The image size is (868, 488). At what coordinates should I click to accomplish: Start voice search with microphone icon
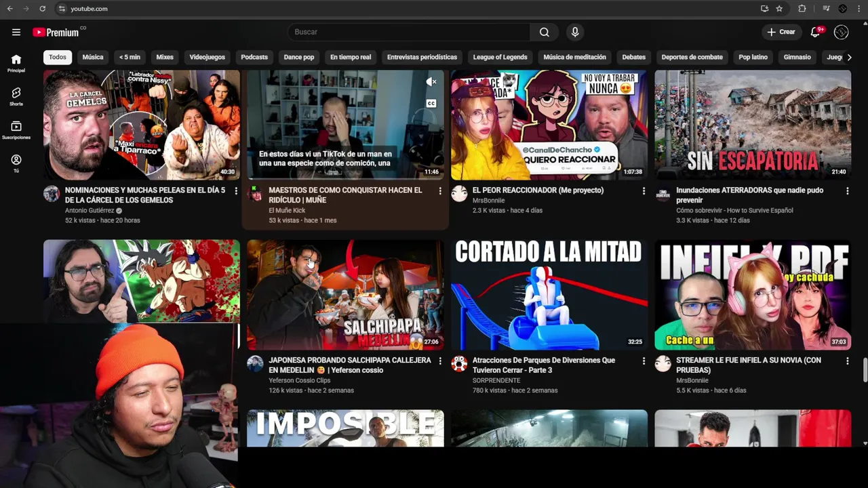[x=575, y=32]
